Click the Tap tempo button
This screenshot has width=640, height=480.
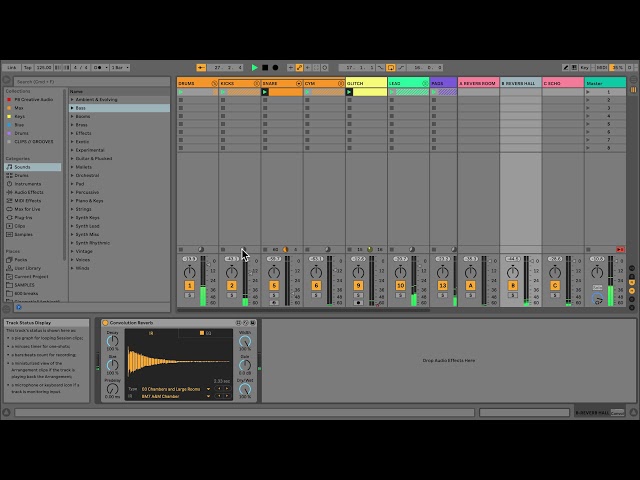[x=27, y=67]
